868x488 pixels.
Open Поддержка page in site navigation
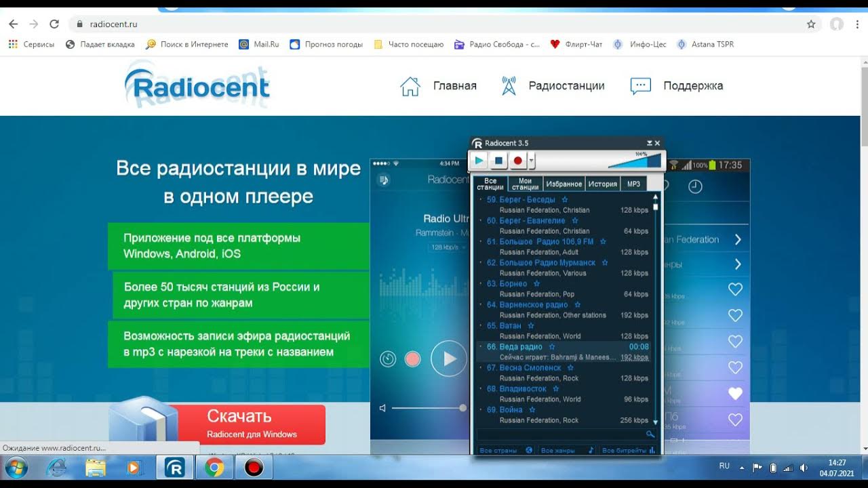[x=677, y=86]
